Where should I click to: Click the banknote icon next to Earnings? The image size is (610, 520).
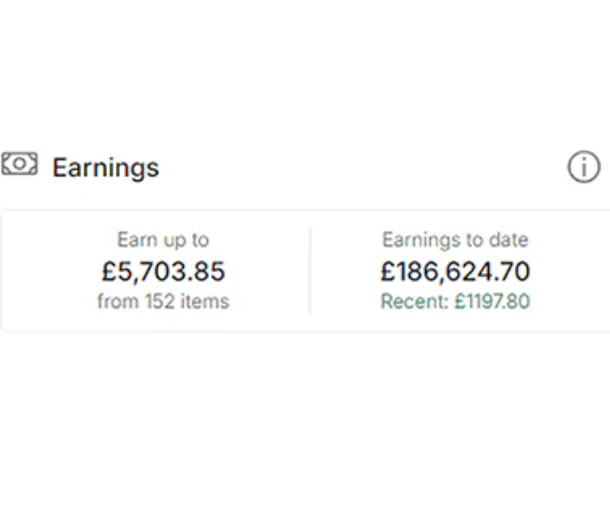pos(19,164)
